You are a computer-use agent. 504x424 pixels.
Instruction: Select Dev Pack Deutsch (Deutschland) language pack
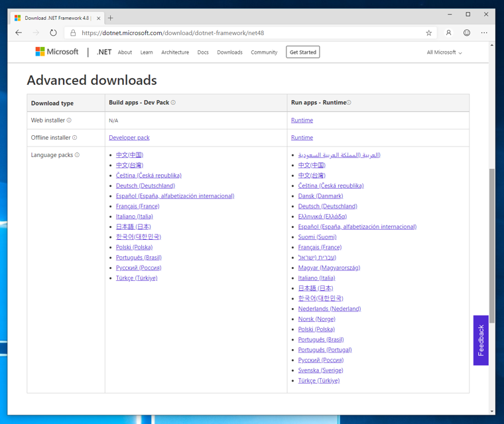146,185
